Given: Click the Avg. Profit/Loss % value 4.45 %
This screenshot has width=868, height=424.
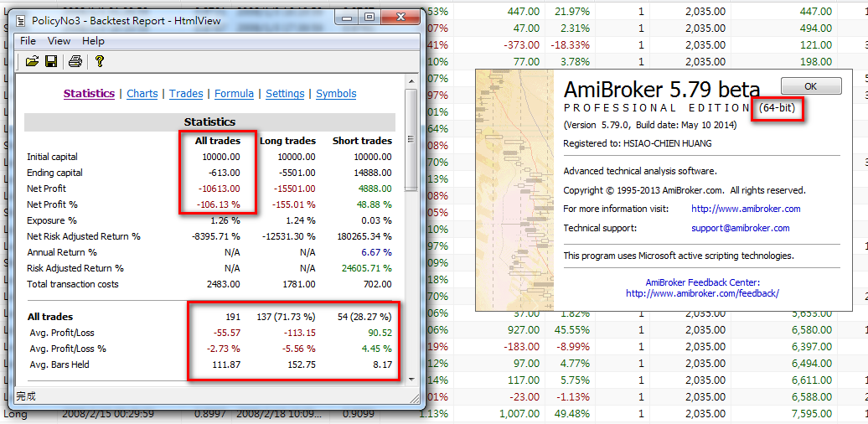Looking at the screenshot, I should [376, 349].
